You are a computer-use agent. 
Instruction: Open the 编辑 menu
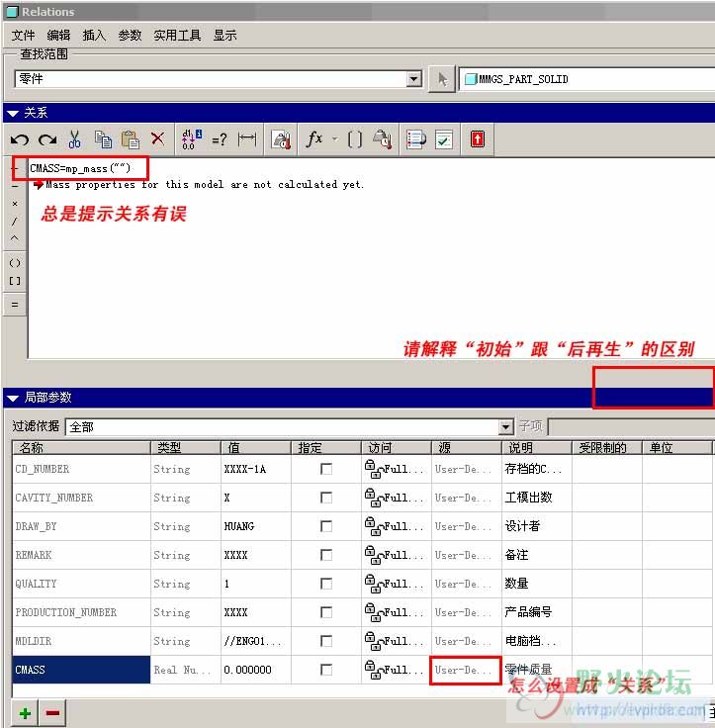point(58,36)
